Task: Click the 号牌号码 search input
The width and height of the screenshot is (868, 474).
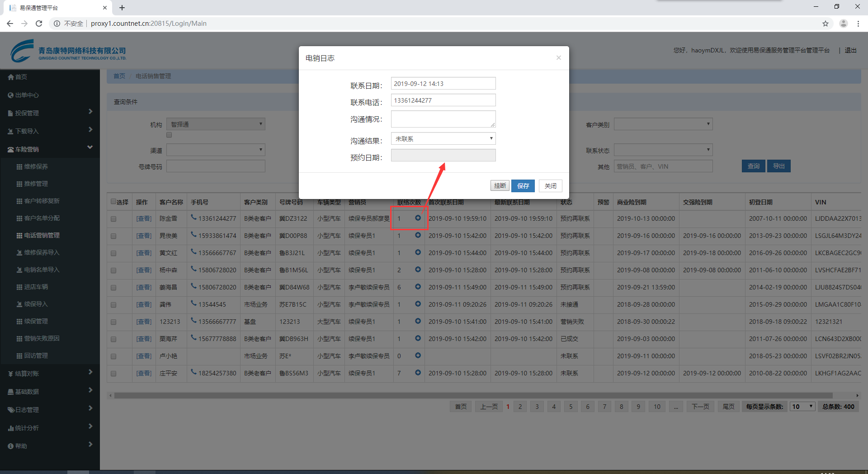Action: (216, 166)
